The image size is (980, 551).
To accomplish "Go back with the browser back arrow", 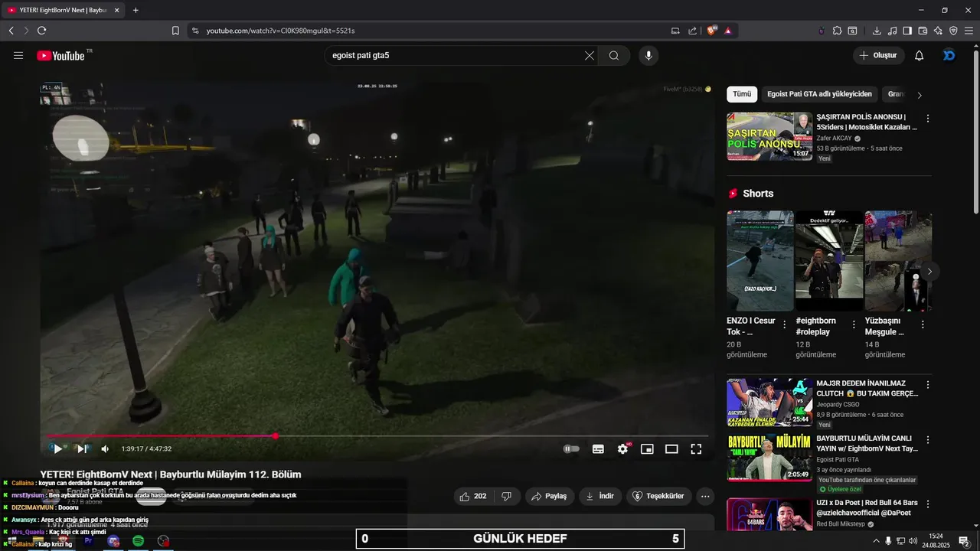I will coord(11,31).
